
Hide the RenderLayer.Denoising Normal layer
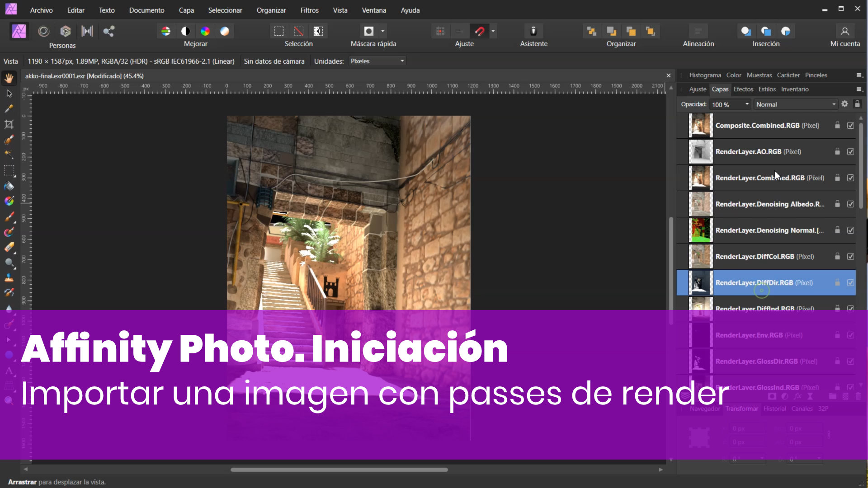(x=850, y=230)
